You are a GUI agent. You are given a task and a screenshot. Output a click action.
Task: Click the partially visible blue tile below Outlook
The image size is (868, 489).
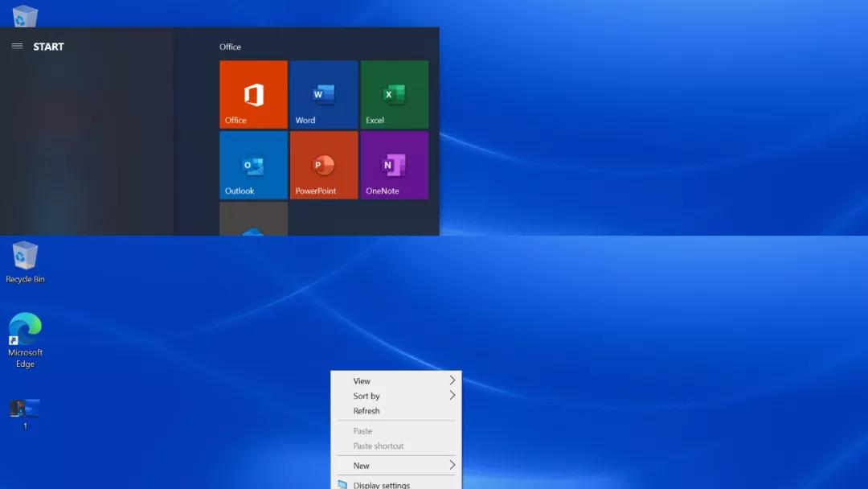(x=252, y=222)
